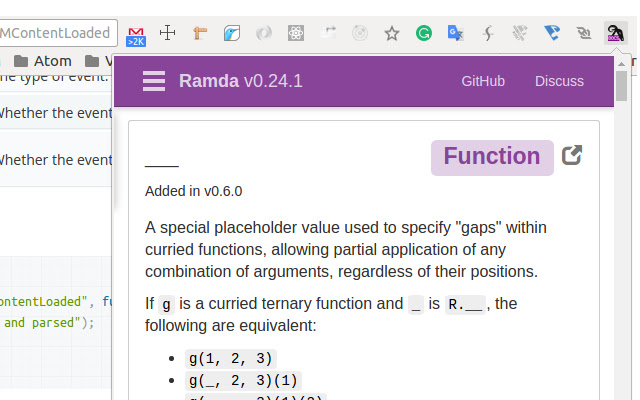Open the Google Translate extension

point(456,33)
